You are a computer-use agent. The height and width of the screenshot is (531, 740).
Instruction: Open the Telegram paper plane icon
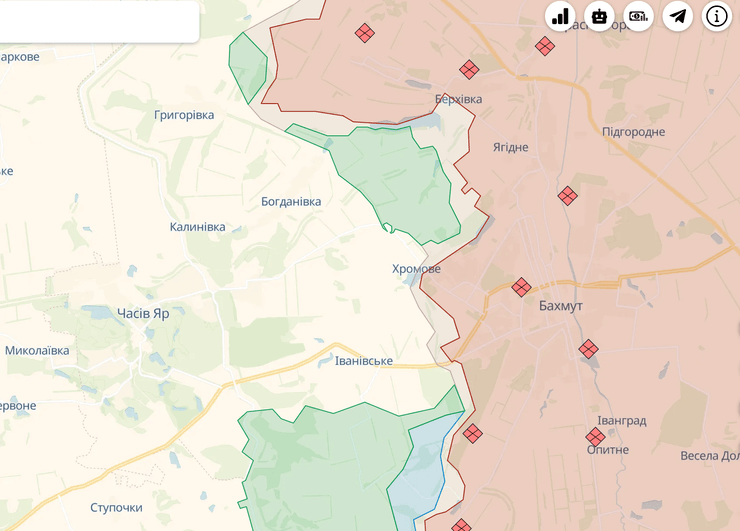point(678,16)
